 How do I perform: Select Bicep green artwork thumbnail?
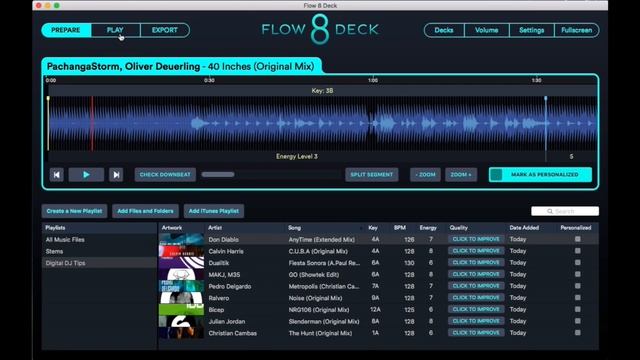click(181, 309)
